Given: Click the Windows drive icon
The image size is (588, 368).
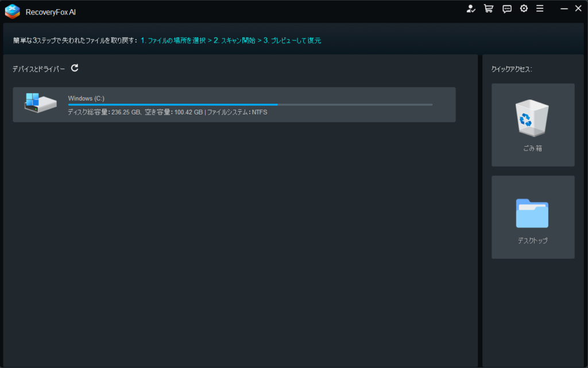Looking at the screenshot, I should point(40,103).
